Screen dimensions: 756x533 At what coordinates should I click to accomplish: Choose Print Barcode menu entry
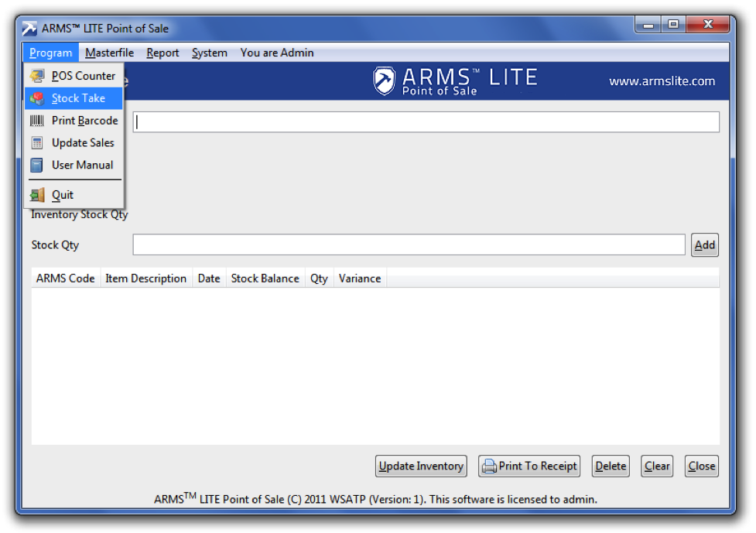point(74,121)
